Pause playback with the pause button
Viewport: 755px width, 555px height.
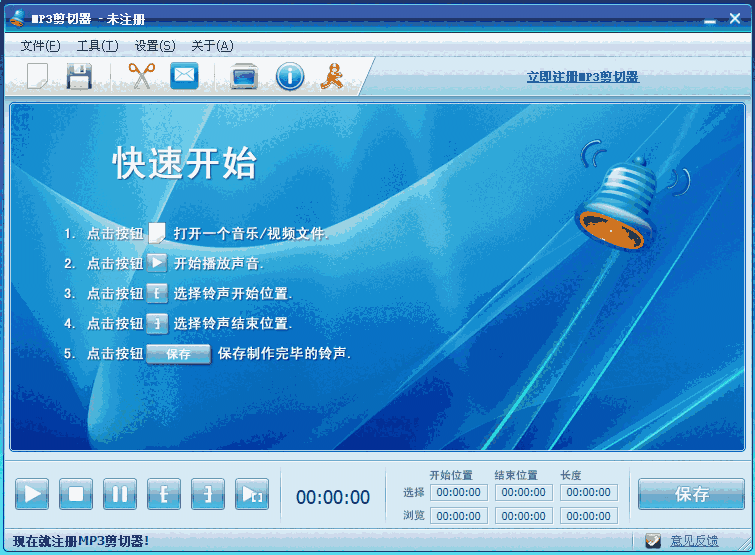(x=120, y=494)
